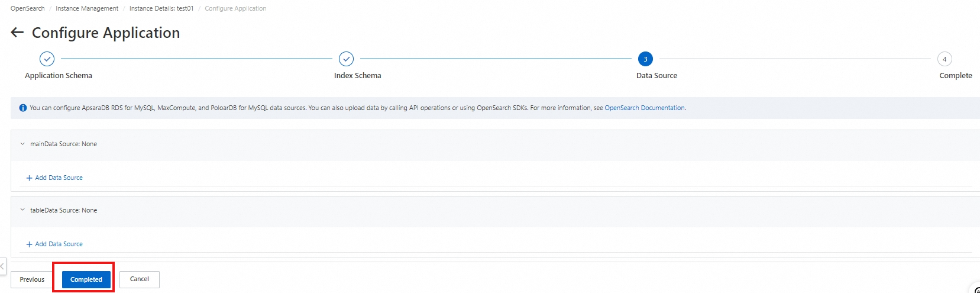Screen dimensions: 980x293
Task: Click the Cancel button
Action: tap(140, 279)
